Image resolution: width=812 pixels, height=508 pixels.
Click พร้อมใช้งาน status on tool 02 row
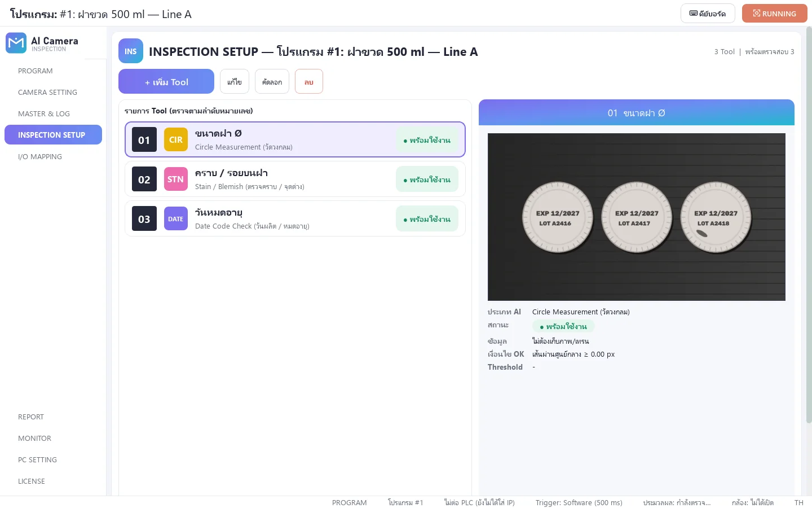coord(427,179)
